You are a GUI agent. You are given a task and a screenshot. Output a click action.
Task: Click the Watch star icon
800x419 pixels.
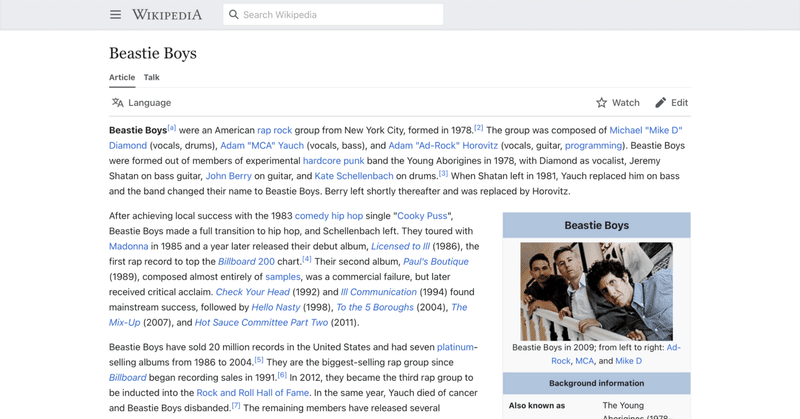pos(601,102)
